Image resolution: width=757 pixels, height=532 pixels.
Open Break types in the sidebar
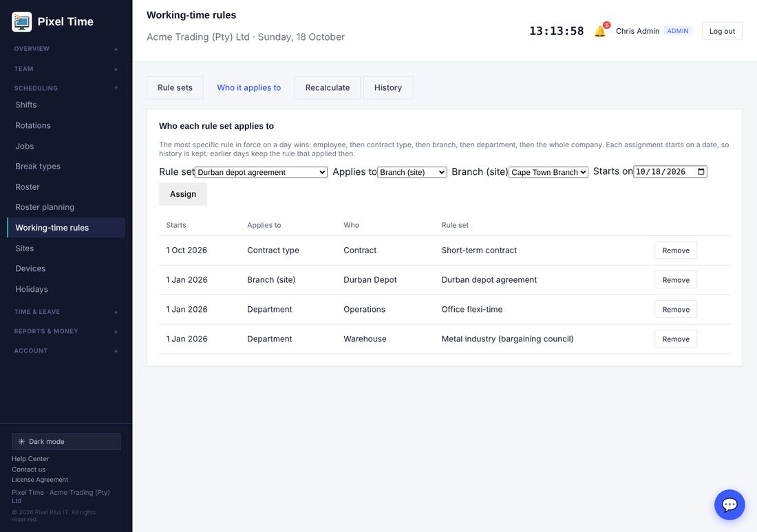66,166
